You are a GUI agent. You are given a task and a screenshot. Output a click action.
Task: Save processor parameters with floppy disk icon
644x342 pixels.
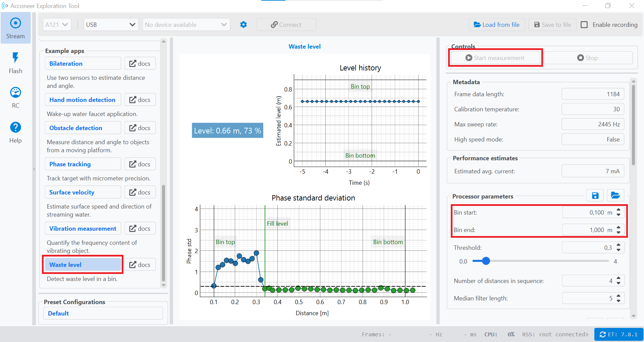[x=595, y=195]
